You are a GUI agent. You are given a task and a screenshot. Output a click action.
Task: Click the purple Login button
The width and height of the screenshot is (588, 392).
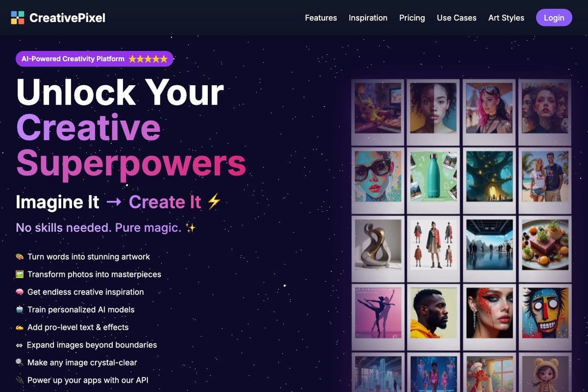(554, 18)
